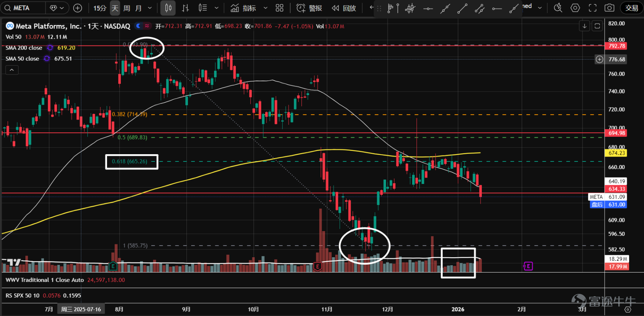Screen dimensions: 644x316
Task: Select the candlestick chart type
Action: pyautogui.click(x=168, y=8)
